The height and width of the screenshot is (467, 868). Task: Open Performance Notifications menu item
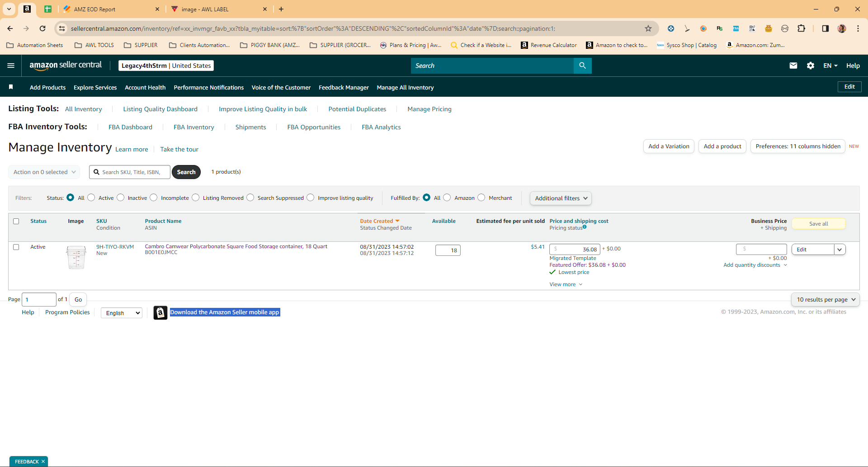(x=209, y=87)
